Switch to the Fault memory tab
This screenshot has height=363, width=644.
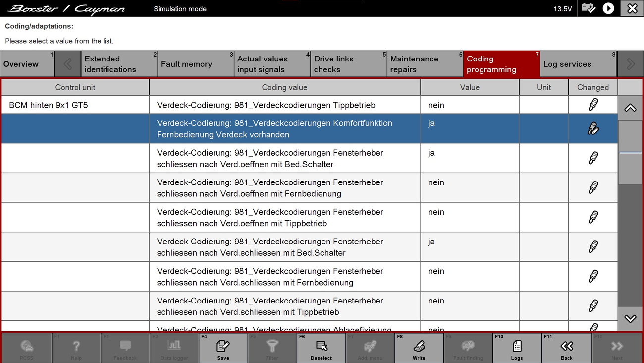pyautogui.click(x=196, y=64)
